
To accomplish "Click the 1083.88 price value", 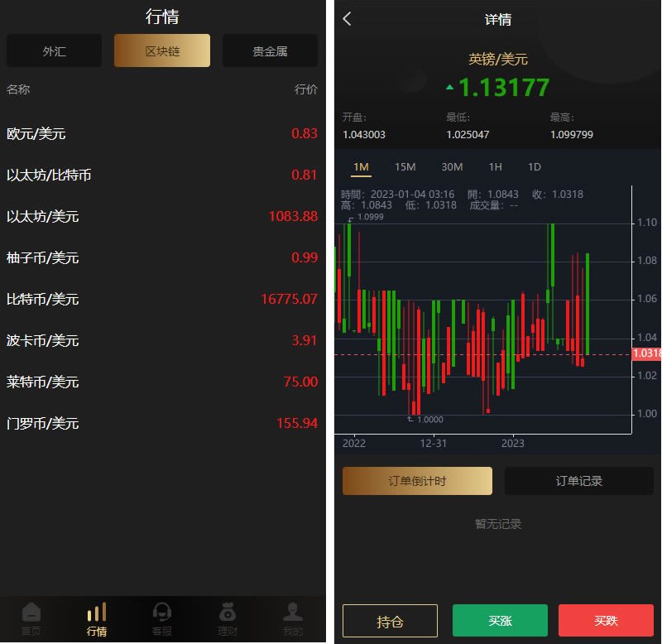I will (293, 216).
